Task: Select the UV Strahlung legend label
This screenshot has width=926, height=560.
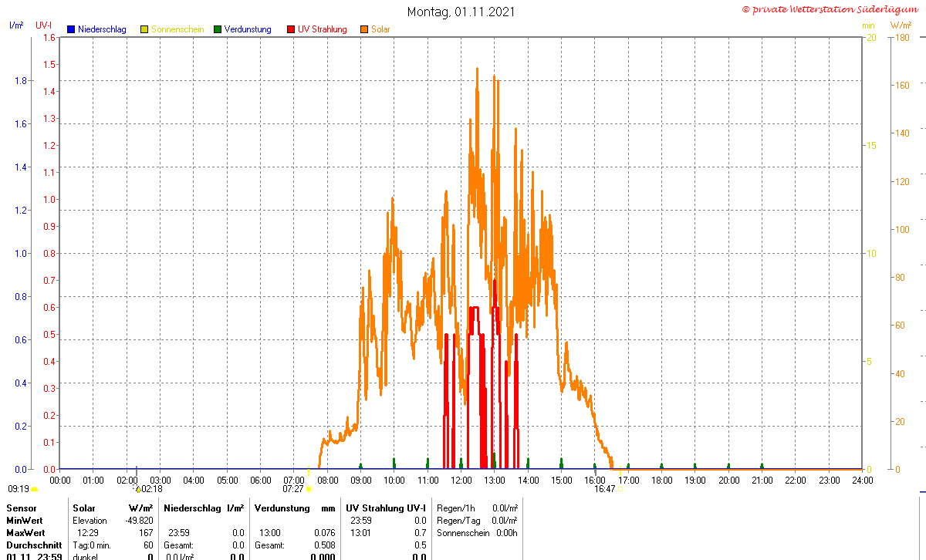Action: point(323,29)
